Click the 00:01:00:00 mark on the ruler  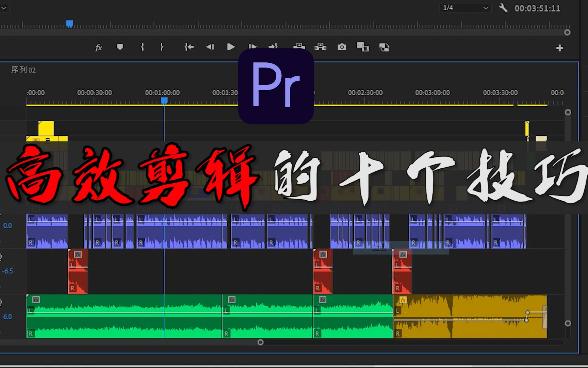click(162, 93)
